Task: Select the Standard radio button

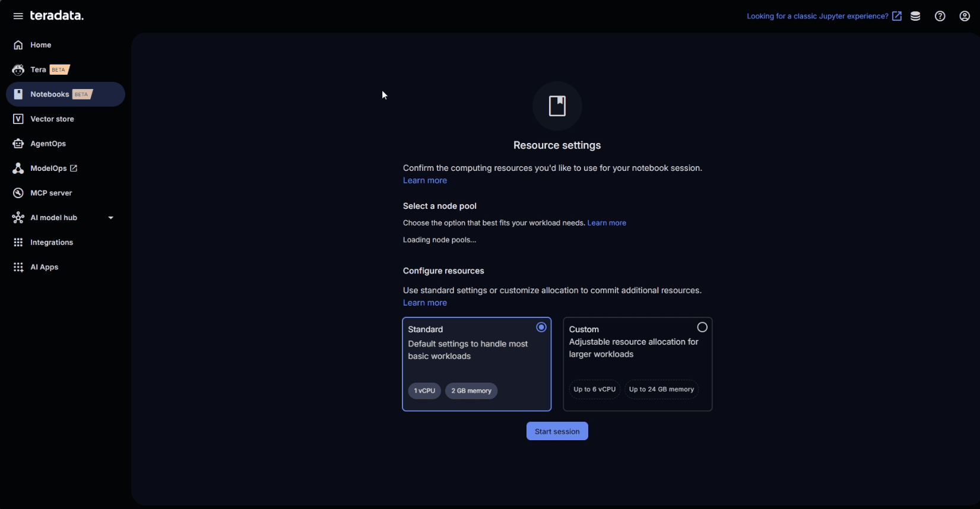Action: click(541, 327)
